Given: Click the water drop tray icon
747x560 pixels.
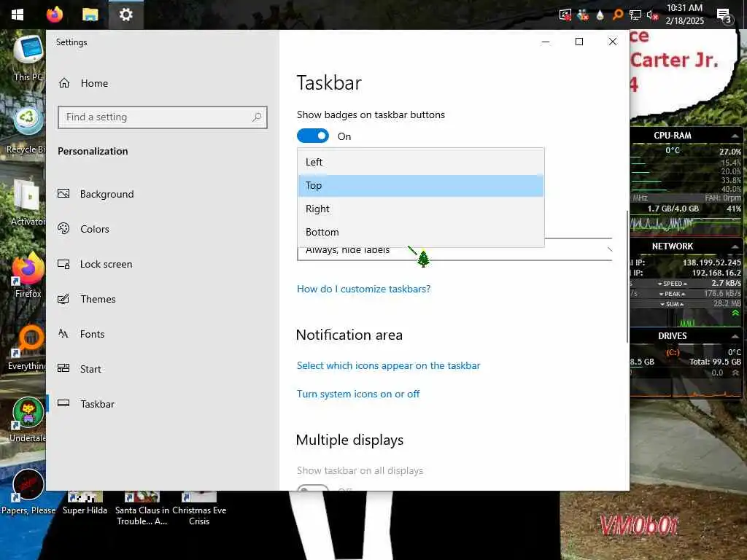Looking at the screenshot, I should [x=600, y=15].
